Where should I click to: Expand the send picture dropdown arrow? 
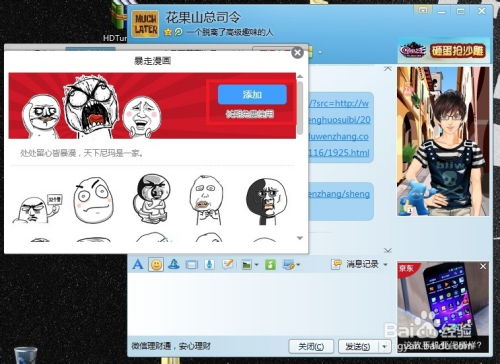pyautogui.click(x=256, y=265)
